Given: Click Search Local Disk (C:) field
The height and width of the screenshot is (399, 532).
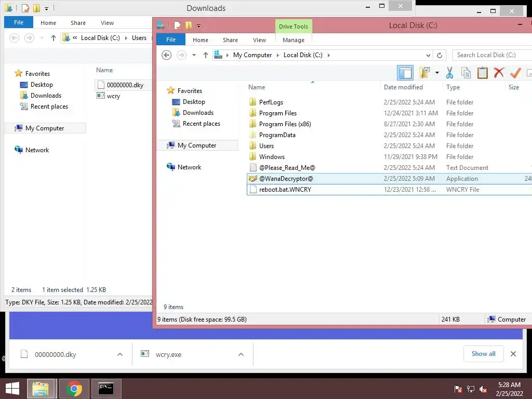Looking at the screenshot, I should (492, 55).
